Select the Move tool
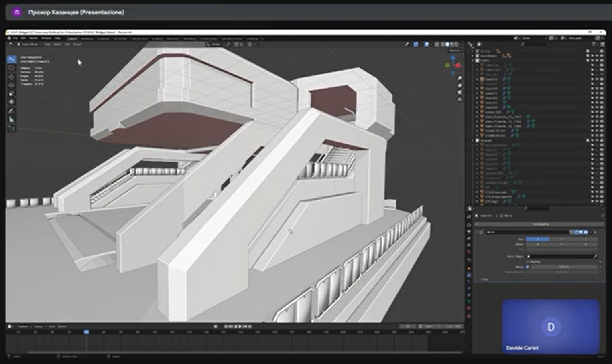 pyautogui.click(x=12, y=76)
